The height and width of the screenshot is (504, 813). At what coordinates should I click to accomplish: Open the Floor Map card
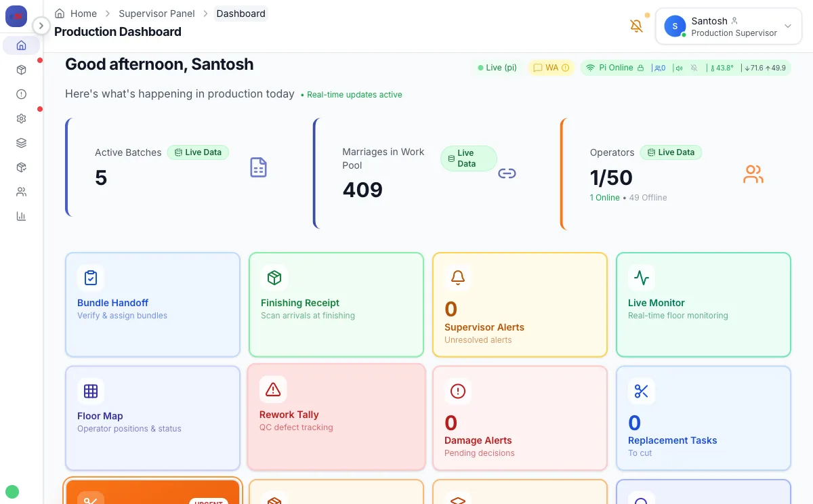tap(152, 418)
